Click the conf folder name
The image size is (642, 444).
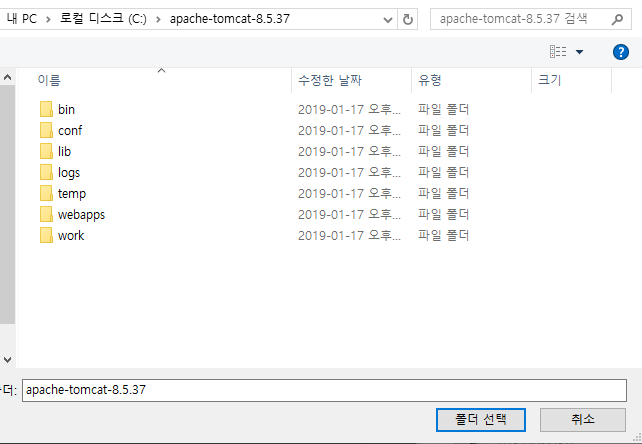(x=70, y=130)
